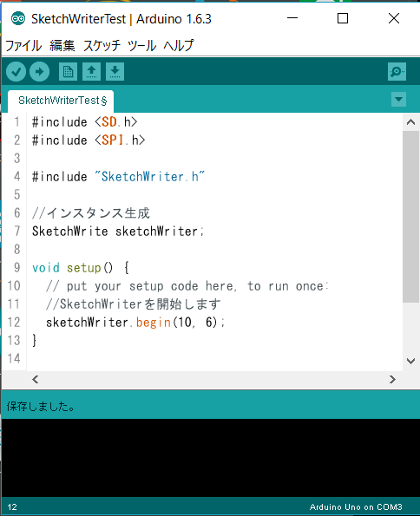Screen dimensions: 420x516
Task: Open the ツール menu
Action: click(x=142, y=45)
